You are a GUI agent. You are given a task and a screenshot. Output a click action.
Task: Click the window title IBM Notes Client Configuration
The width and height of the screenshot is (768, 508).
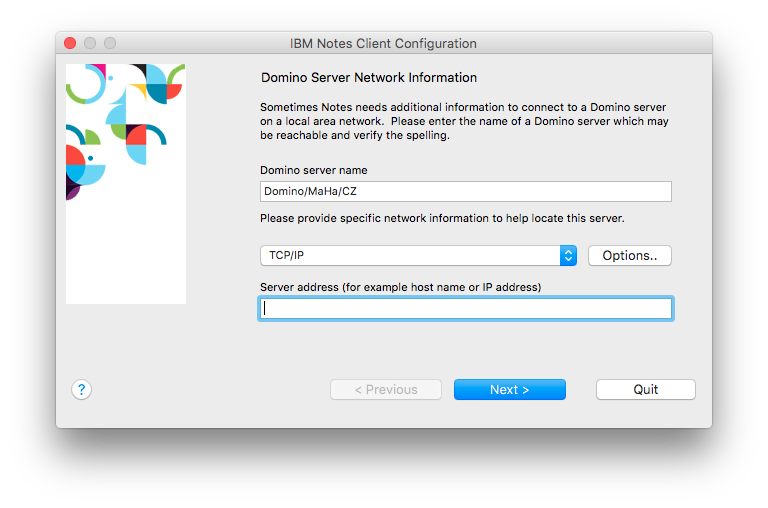(383, 44)
